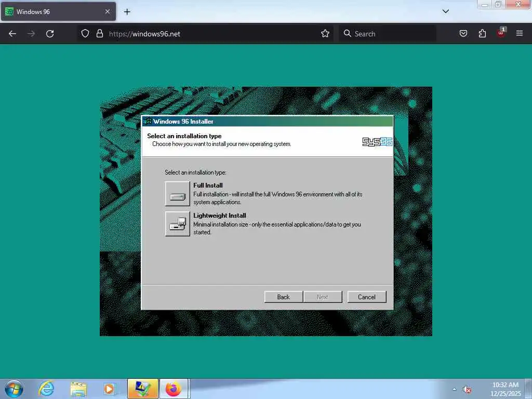Show hidden system tray icons
This screenshot has height=399, width=532.
click(x=454, y=390)
